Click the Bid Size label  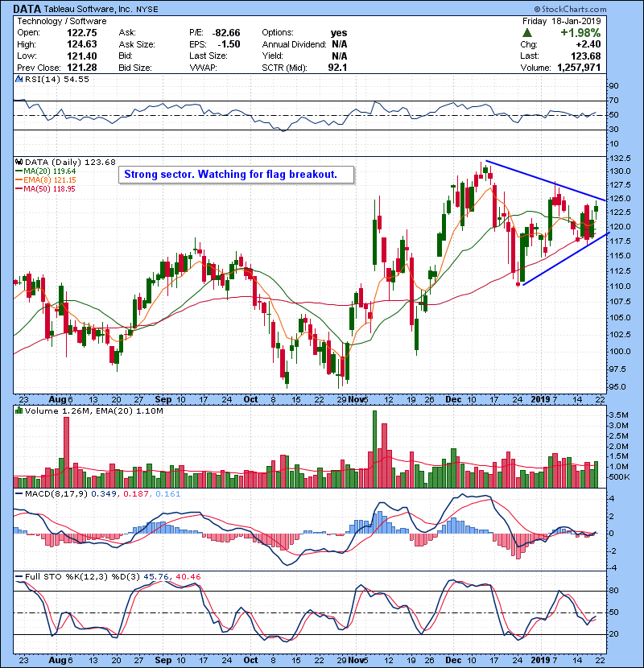135,68
